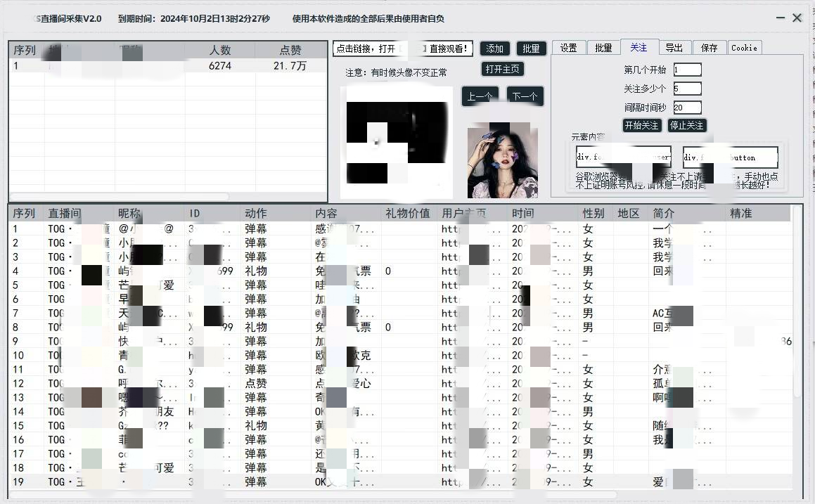
Task: Go to previous with 上一个 button
Action: pos(480,96)
